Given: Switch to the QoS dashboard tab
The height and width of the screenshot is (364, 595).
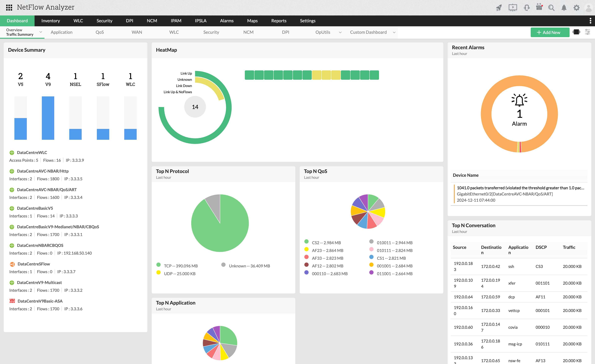Looking at the screenshot, I should (100, 32).
